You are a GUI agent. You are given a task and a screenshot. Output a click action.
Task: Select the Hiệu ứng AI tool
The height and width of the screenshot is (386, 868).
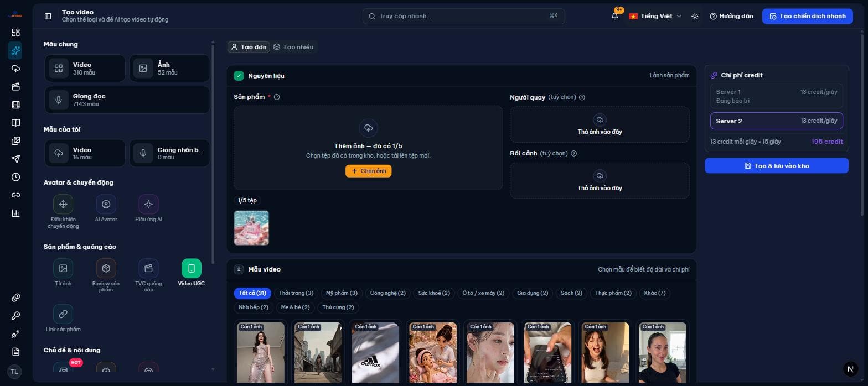148,208
